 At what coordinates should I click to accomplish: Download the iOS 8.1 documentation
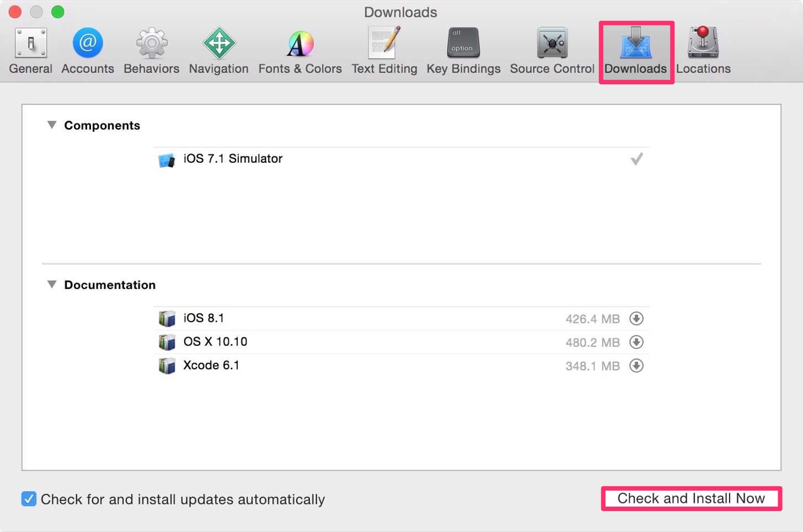(636, 319)
